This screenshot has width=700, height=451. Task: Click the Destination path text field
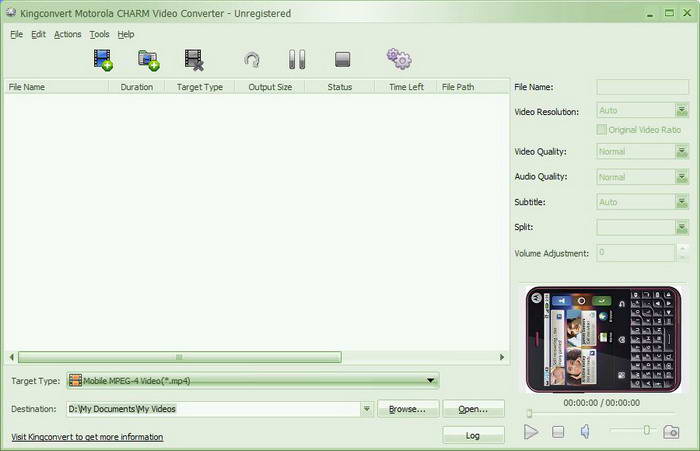point(213,409)
